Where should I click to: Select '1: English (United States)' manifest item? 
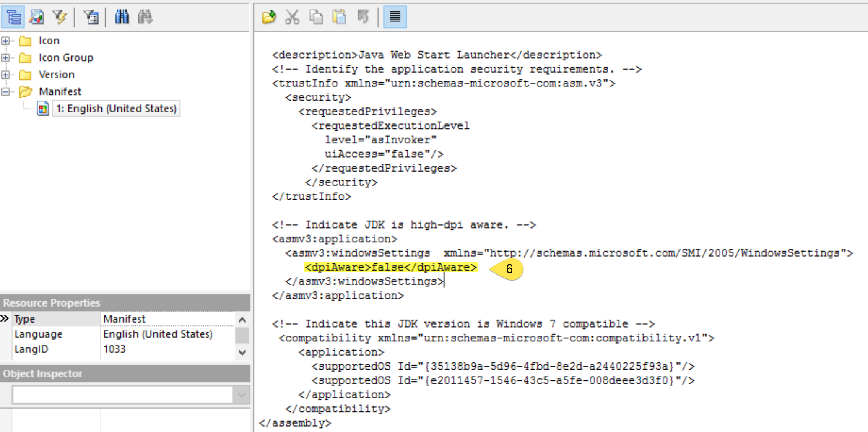[x=116, y=109]
